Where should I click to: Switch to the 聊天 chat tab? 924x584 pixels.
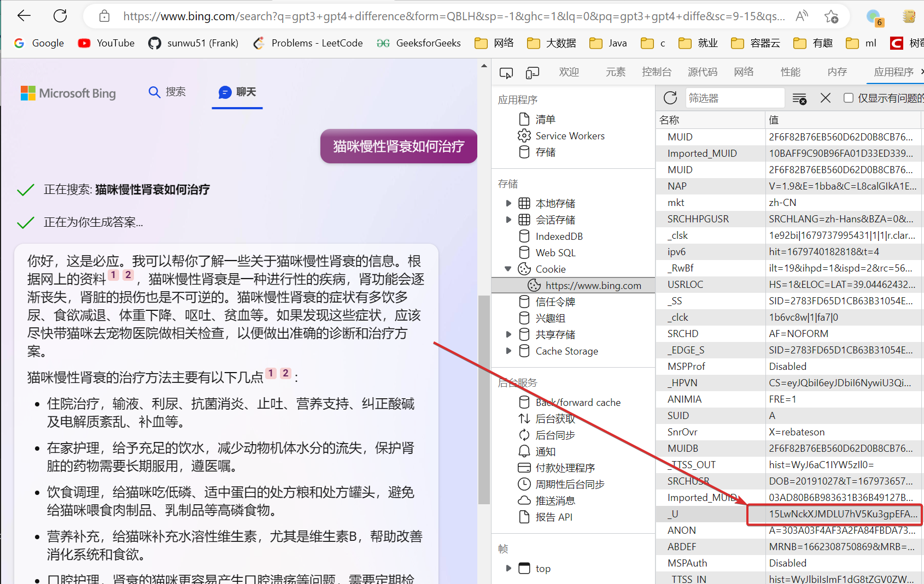[x=237, y=92]
